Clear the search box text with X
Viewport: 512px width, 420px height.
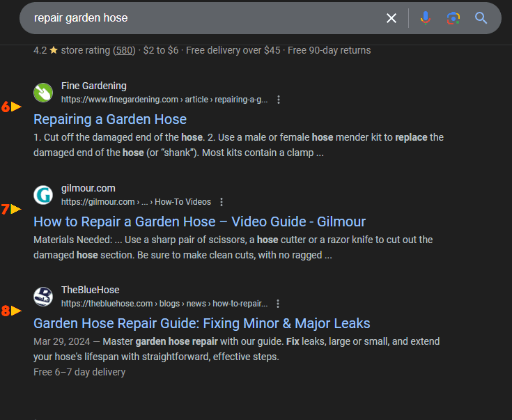(391, 18)
